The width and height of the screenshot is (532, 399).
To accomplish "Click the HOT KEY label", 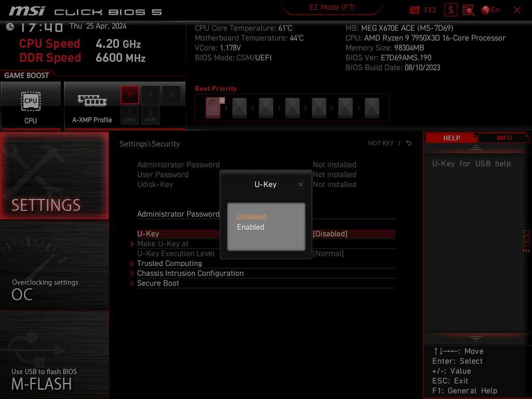I will click(381, 143).
